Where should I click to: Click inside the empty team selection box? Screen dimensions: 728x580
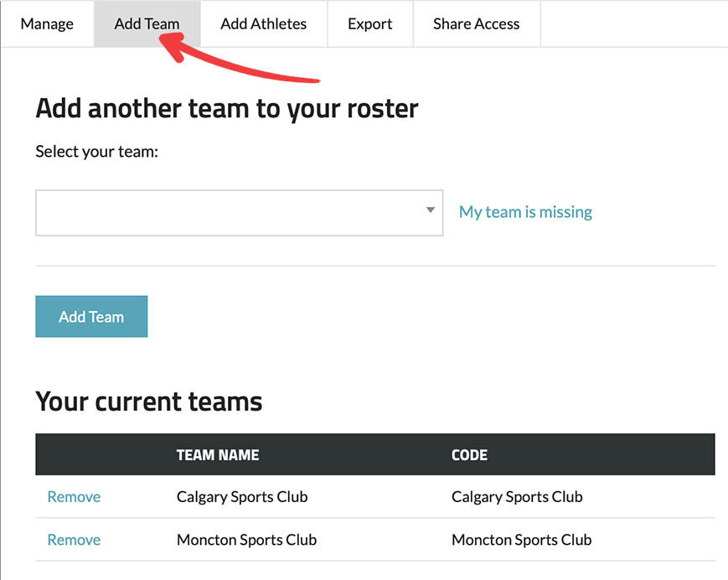tap(226, 213)
